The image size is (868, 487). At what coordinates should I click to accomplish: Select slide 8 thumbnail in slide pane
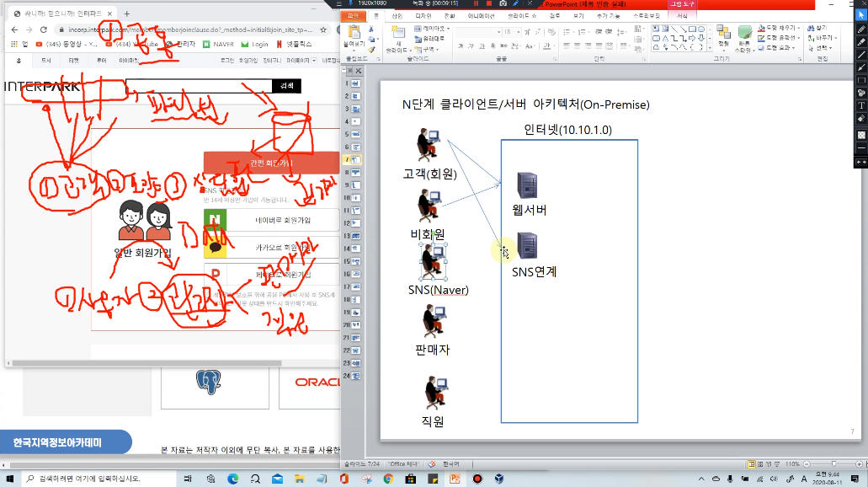(x=354, y=173)
